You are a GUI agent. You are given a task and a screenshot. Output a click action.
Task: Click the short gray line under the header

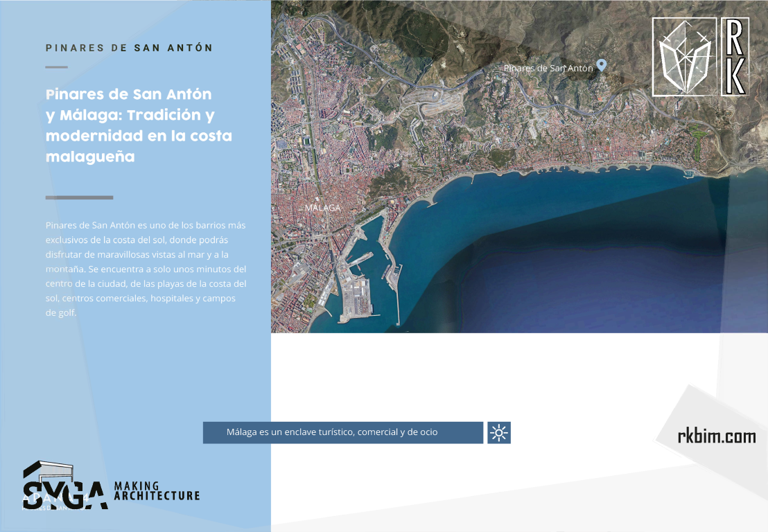click(56, 67)
